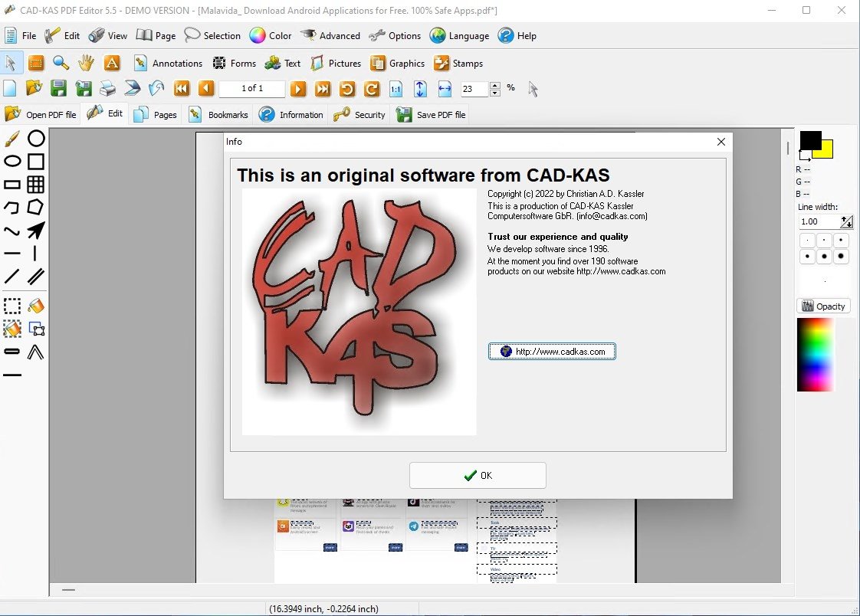
Task: Switch to the Pages tab
Action: (156, 114)
